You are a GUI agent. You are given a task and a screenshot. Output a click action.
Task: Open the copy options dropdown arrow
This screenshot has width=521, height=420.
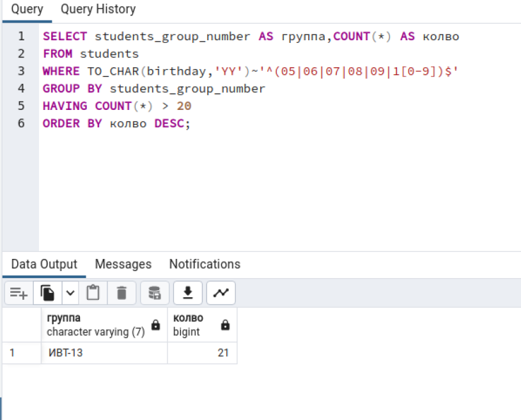pos(70,293)
